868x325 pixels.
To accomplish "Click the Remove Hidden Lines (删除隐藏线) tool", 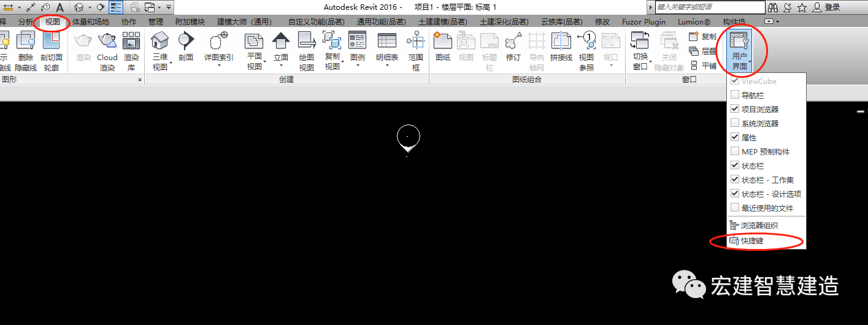I will click(x=26, y=51).
